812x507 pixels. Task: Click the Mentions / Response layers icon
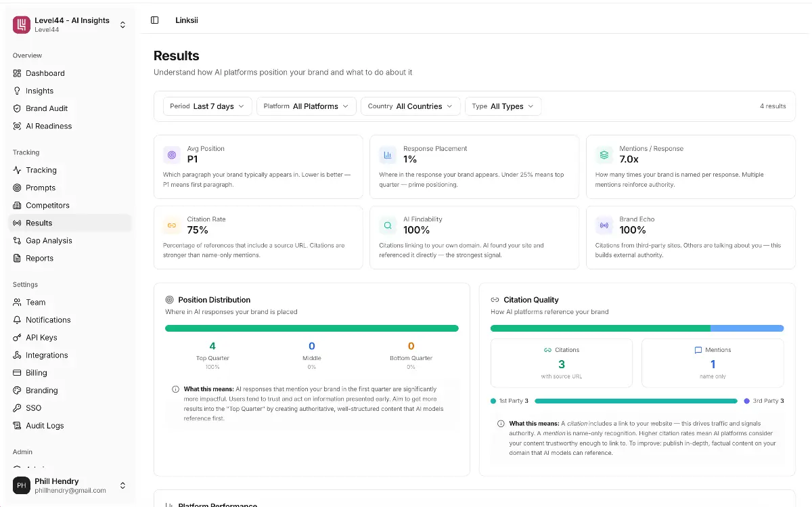(x=604, y=155)
